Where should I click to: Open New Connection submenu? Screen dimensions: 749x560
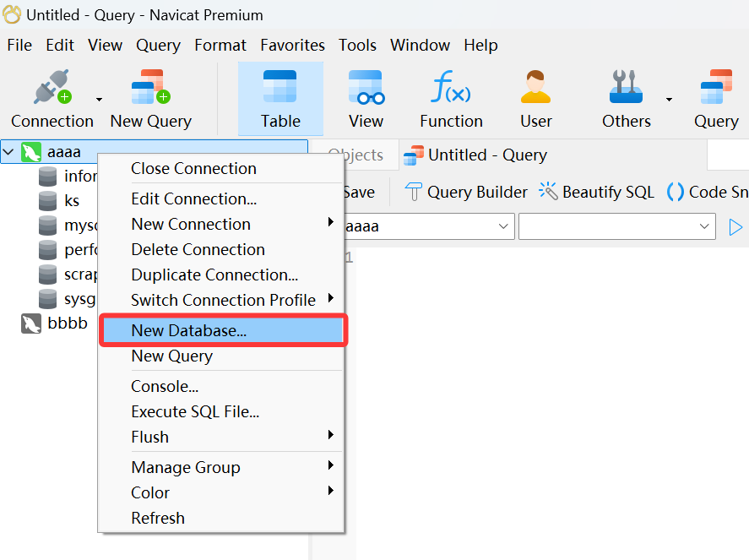(221, 224)
